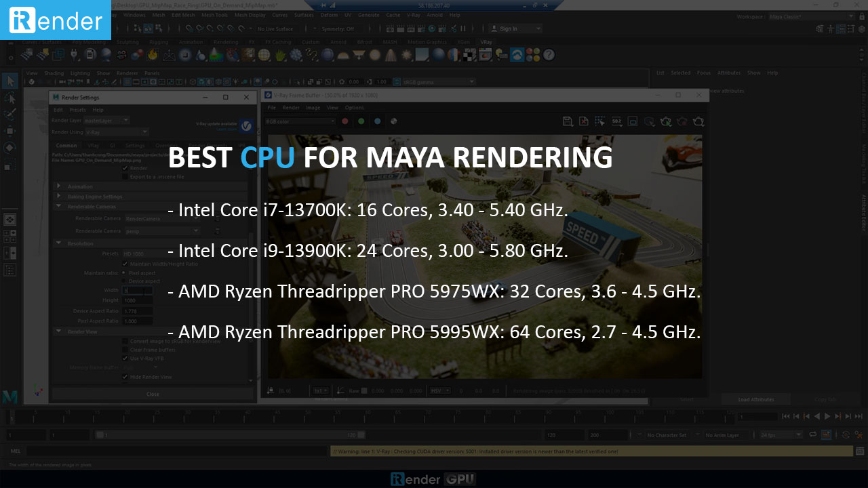Open the GI tab in Render Settings
Screen dimensions: 868x488
pos(113,145)
